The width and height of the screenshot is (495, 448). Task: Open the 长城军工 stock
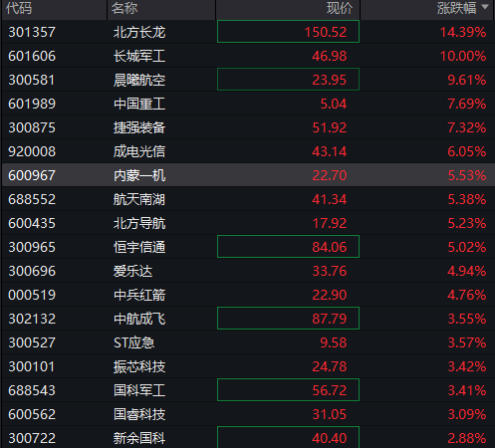tap(139, 56)
